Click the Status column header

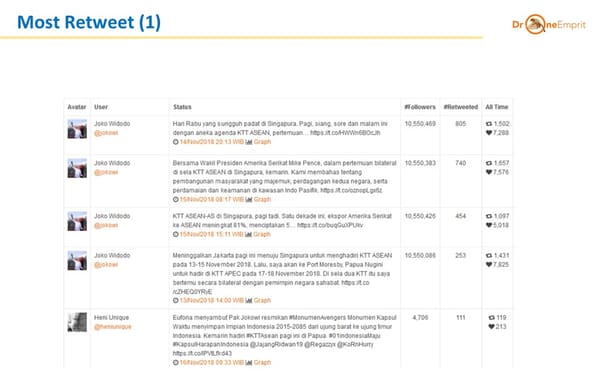182,107
